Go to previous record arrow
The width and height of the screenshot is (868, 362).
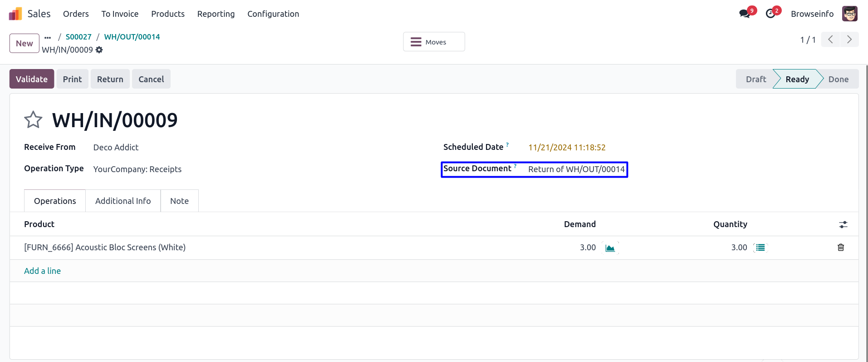point(830,40)
